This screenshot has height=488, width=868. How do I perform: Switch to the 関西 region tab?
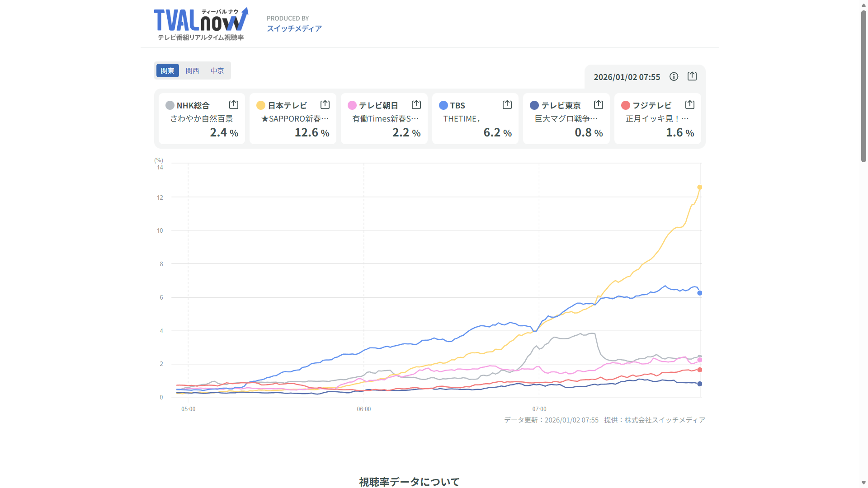pyautogui.click(x=192, y=71)
